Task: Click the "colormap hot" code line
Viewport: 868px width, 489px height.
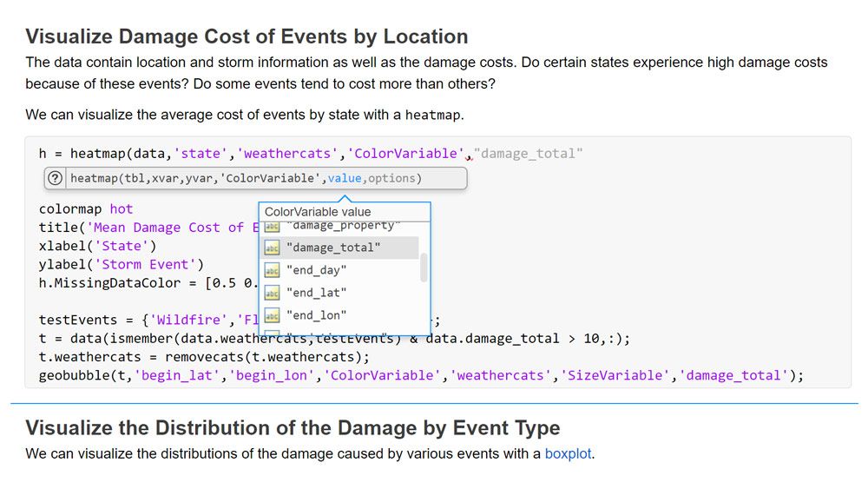Action: click(86, 209)
